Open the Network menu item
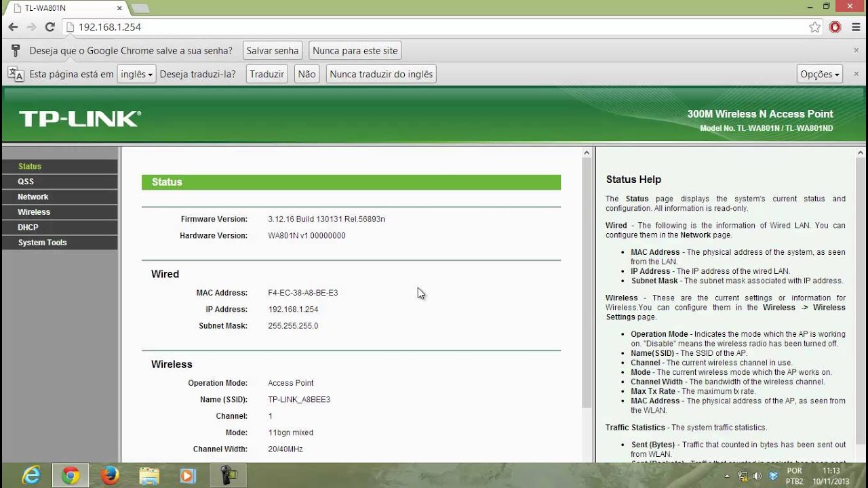Viewport: 868px width, 488px height. [60, 197]
